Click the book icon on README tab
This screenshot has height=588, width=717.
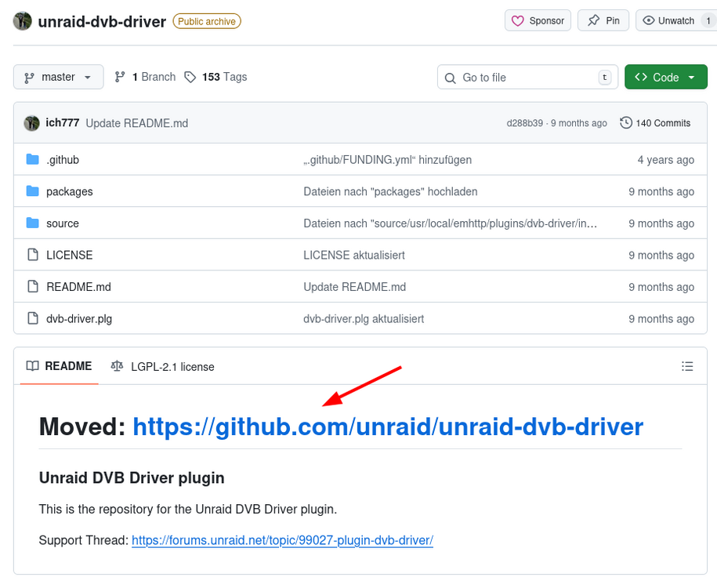pos(32,366)
